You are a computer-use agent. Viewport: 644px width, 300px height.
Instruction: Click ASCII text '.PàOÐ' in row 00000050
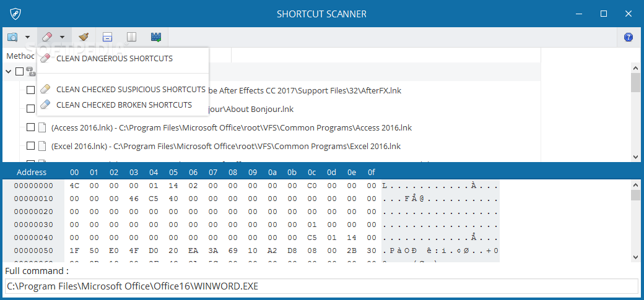(398, 251)
